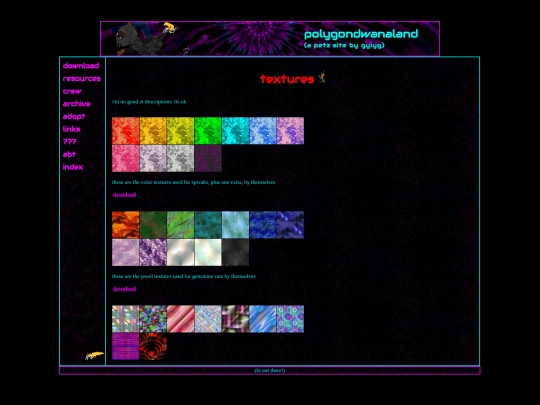The image size is (540, 405).
Task: Pick the royal blue jewel texture
Action: (x=263, y=225)
